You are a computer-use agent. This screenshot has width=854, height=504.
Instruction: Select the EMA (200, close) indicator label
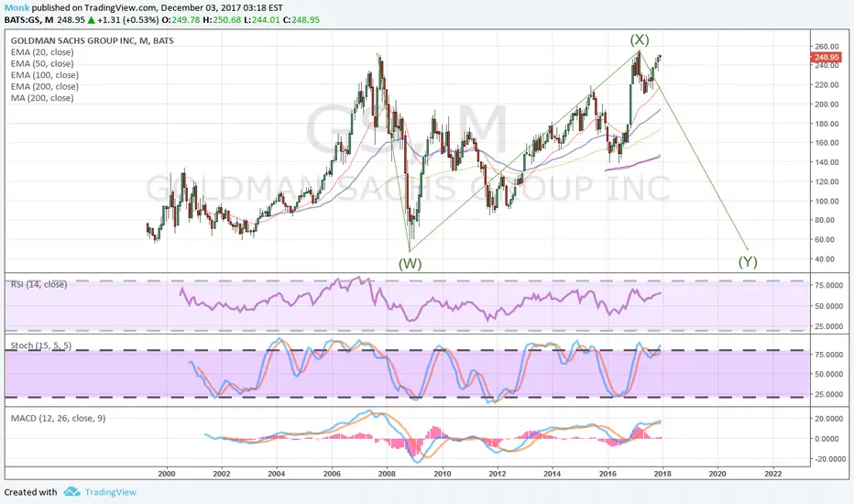(45, 86)
